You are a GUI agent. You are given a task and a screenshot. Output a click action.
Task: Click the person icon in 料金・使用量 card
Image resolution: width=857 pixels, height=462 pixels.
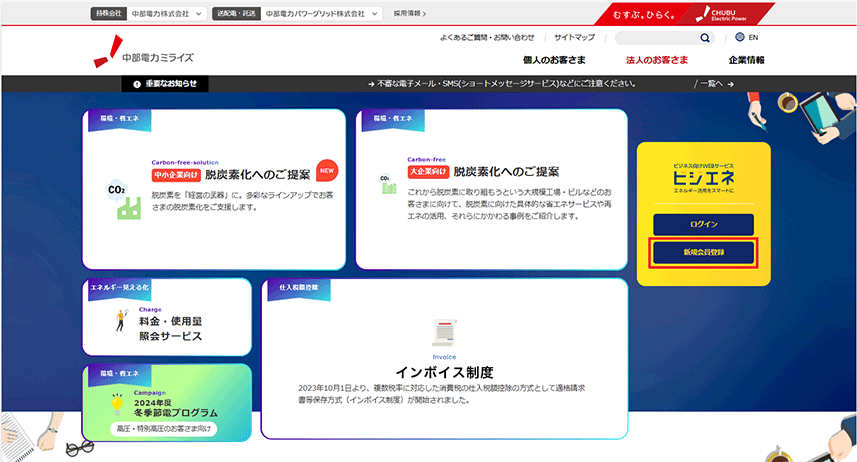pos(121,320)
